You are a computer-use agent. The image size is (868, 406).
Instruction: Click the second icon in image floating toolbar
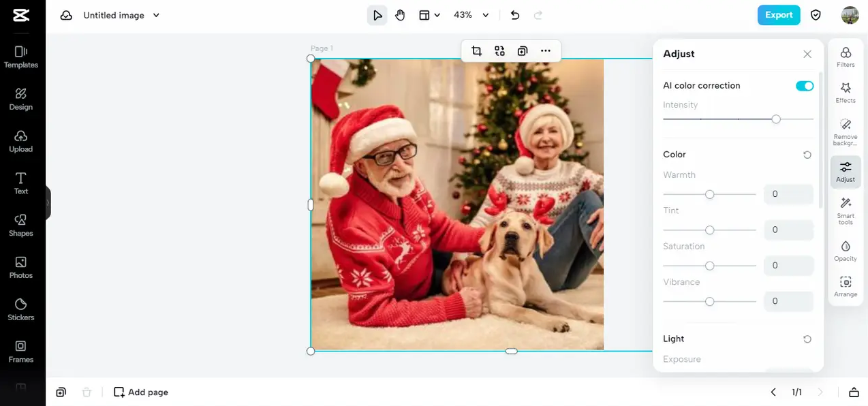tap(499, 50)
